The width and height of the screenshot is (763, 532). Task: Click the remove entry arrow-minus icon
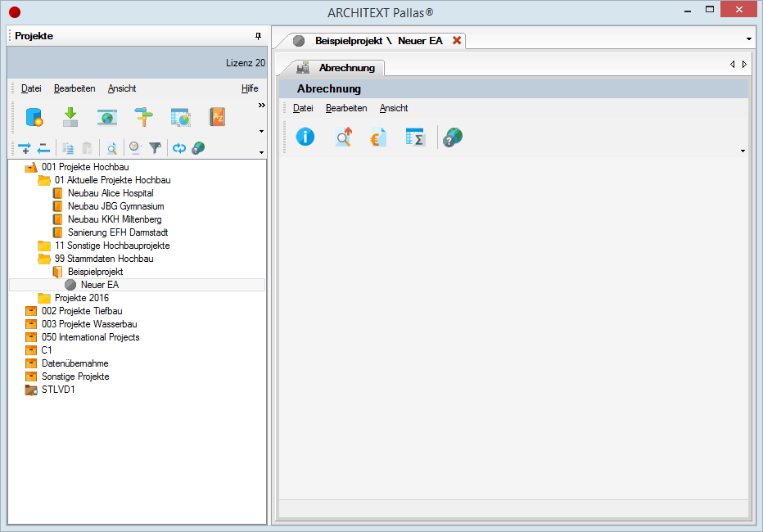tap(43, 148)
